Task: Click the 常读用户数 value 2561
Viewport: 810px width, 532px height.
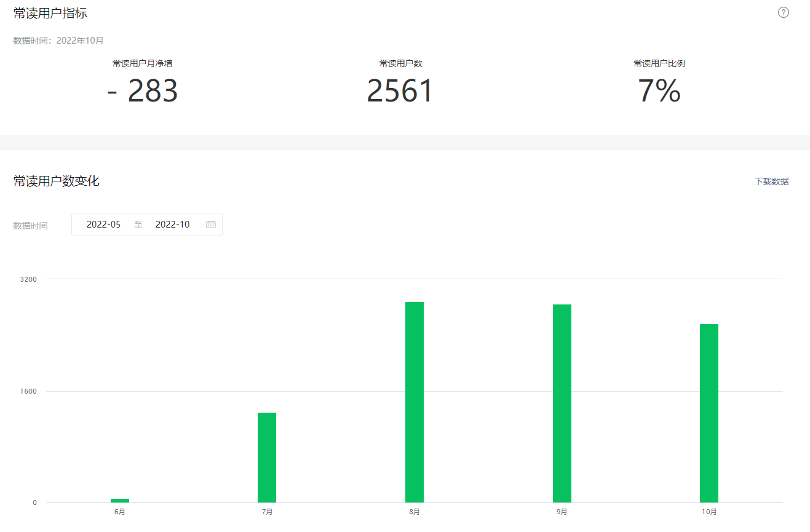Action: point(400,91)
